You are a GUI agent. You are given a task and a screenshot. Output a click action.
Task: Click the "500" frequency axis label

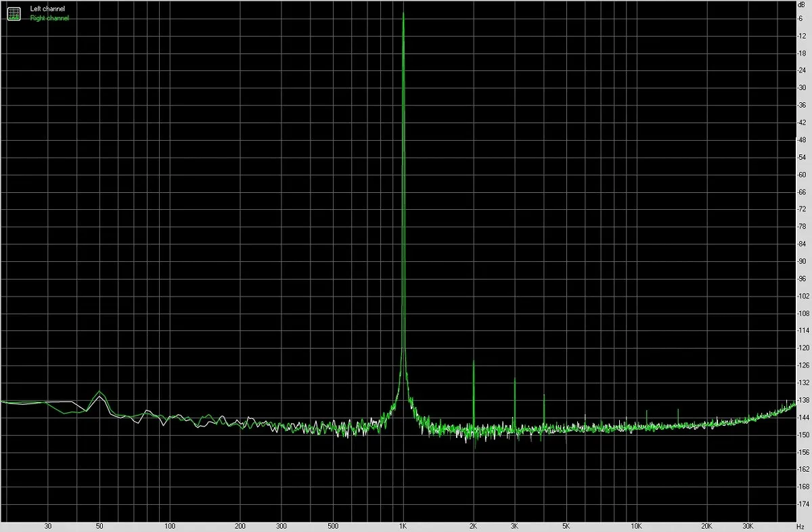(333, 525)
